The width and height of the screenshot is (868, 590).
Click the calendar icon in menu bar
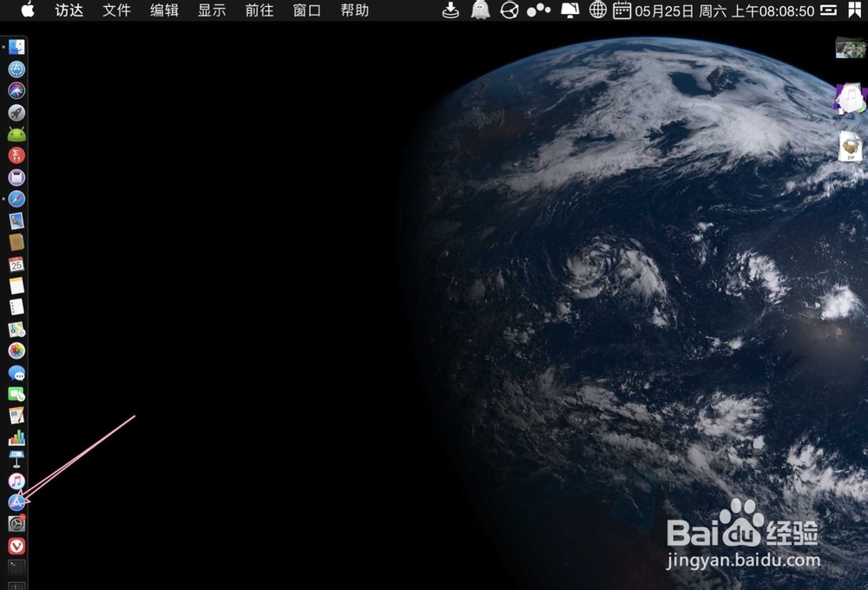622,10
